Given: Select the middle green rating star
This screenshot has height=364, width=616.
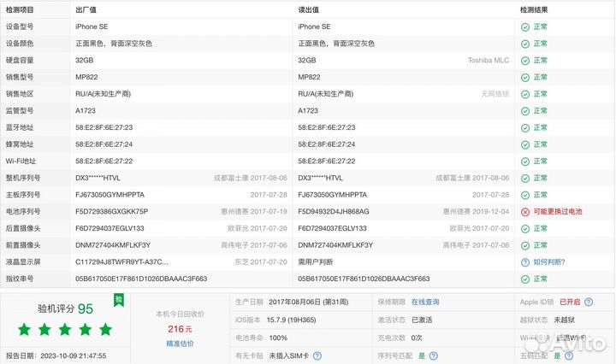Looking at the screenshot, I should coord(65,329).
